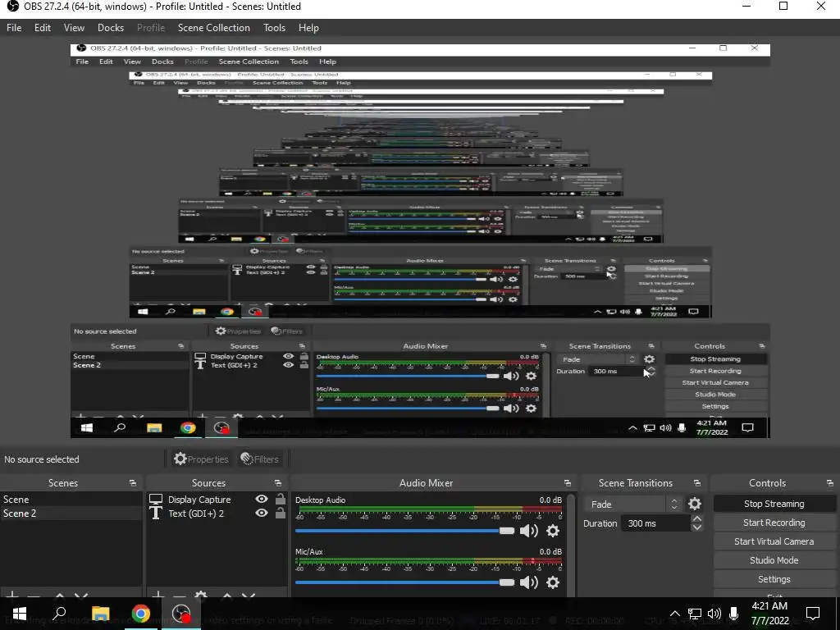840x630 pixels.
Task: Click Desktop Audio's "0.0 dB" level text
Action: [x=550, y=500]
